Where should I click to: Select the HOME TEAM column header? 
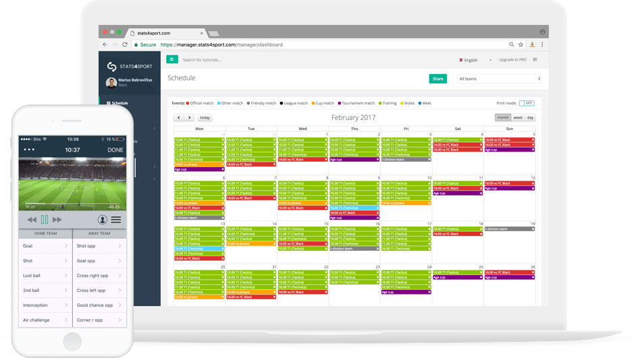point(46,233)
